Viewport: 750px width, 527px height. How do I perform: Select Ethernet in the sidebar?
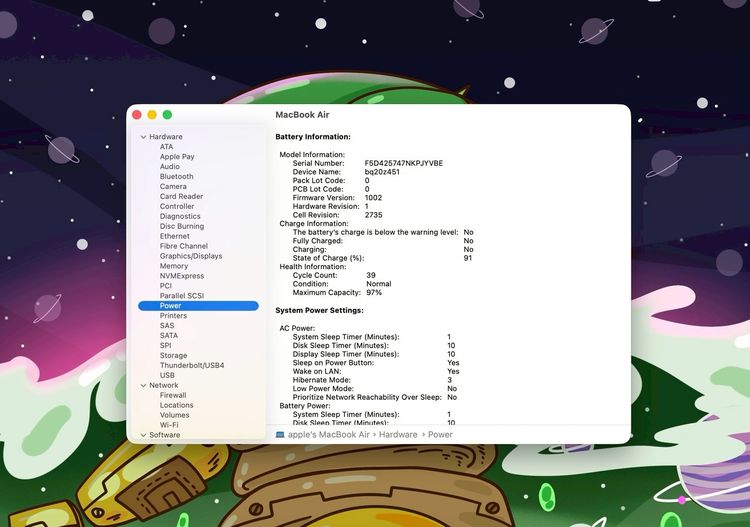click(x=175, y=236)
